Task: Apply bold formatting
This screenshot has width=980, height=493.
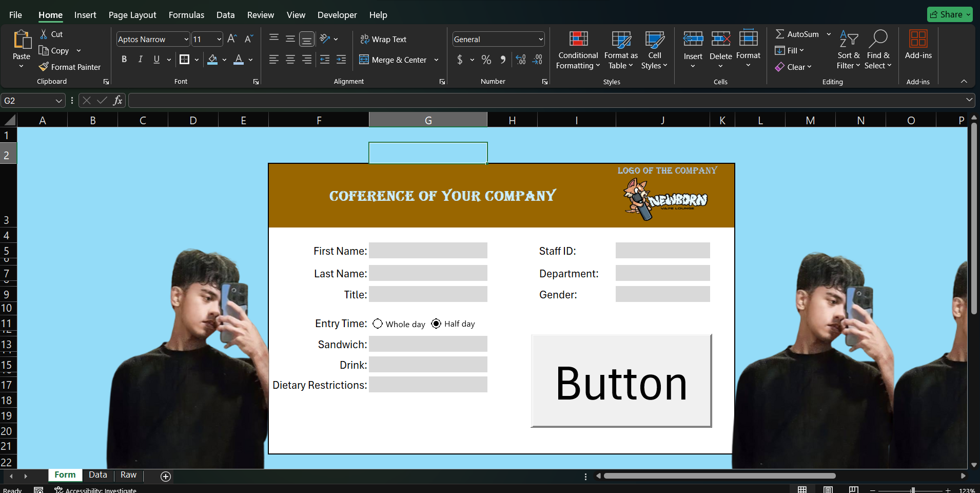Action: [x=124, y=60]
